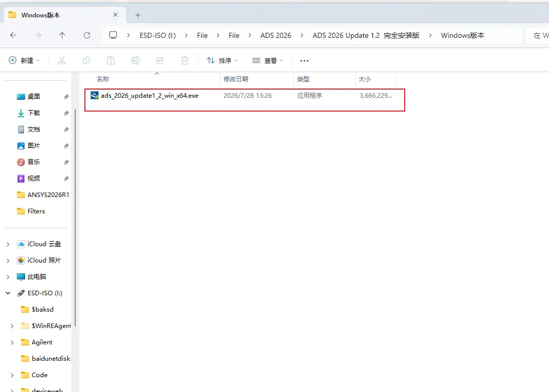Open 文档 in the sidebar
The width and height of the screenshot is (549, 392).
coord(34,129)
